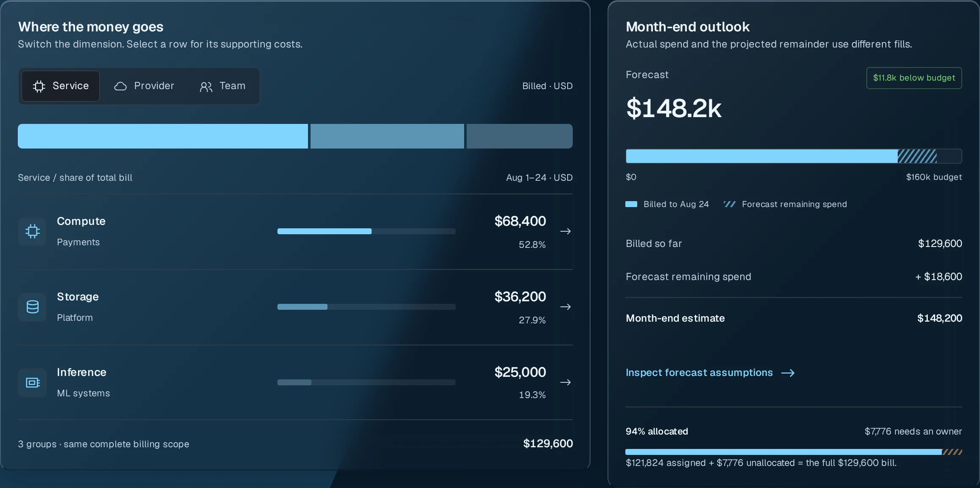980x488 pixels.
Task: Click the $68,400 Compute amount
Action: coord(520,221)
